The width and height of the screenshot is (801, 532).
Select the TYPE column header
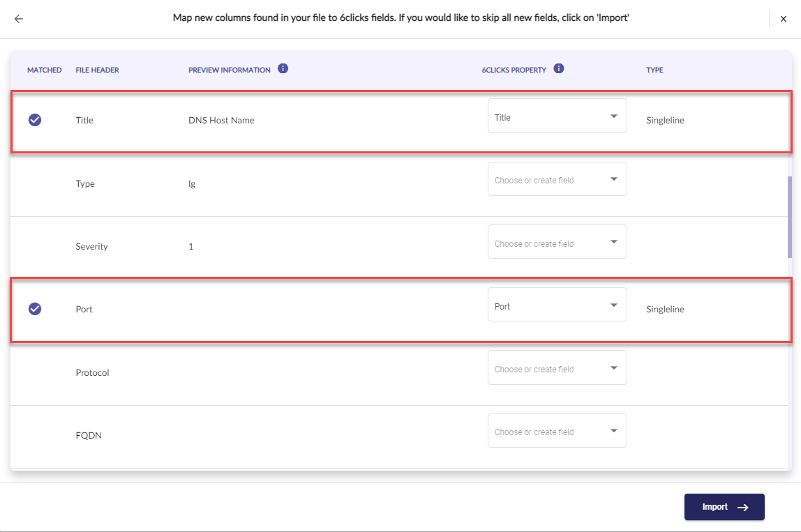pos(654,70)
